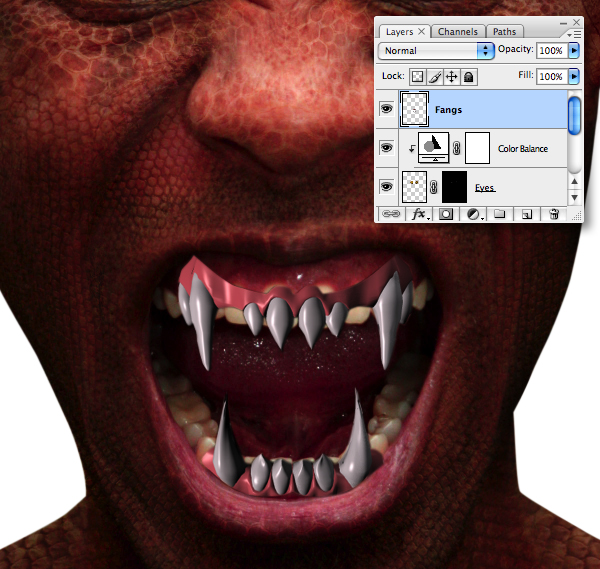Create a new layer

tap(527, 214)
